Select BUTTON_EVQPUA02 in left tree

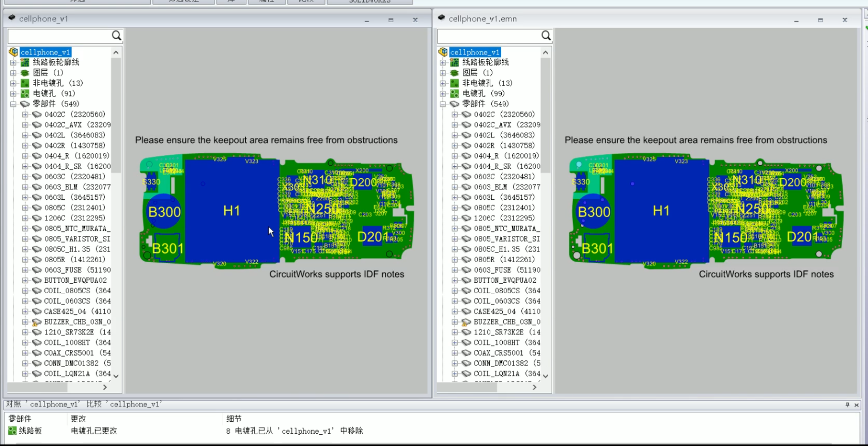coord(75,280)
